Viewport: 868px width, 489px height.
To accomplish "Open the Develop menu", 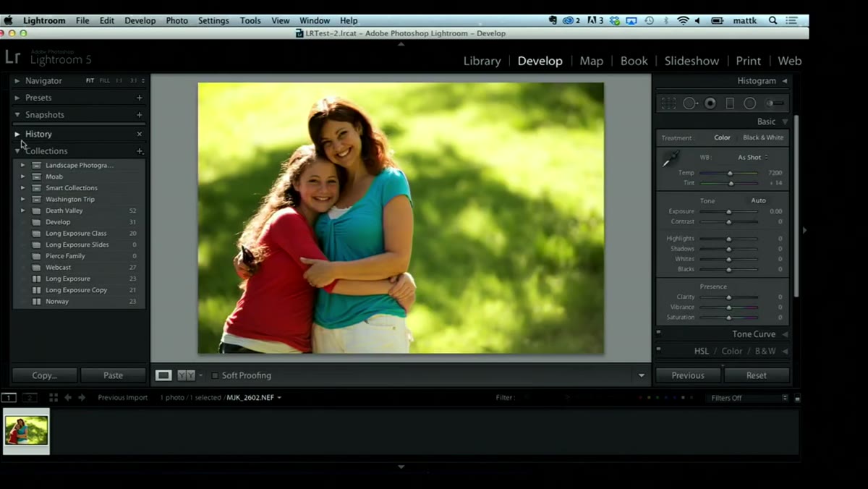I will pos(140,20).
